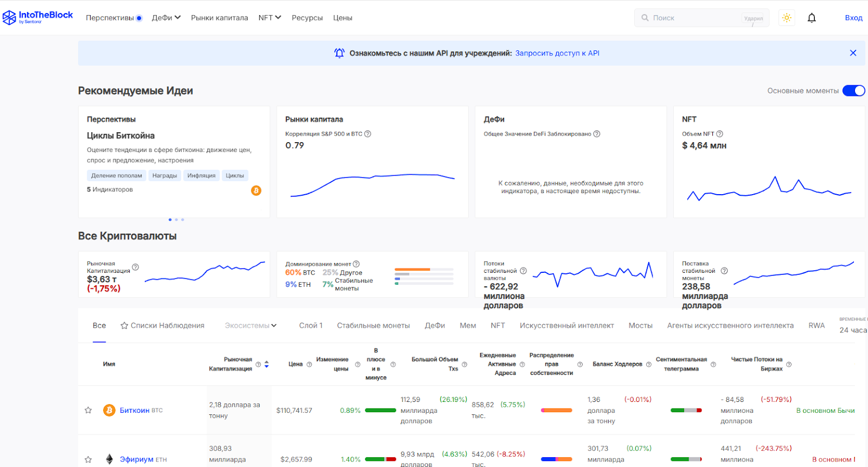Switch to Слой 1 tab
Viewport: 868px width, 467px height.
click(311, 325)
